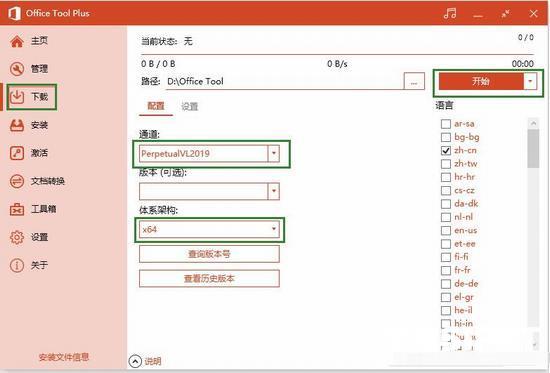The width and height of the screenshot is (550, 373).
Task: Open the x64 architecture dropdown
Action: [274, 229]
